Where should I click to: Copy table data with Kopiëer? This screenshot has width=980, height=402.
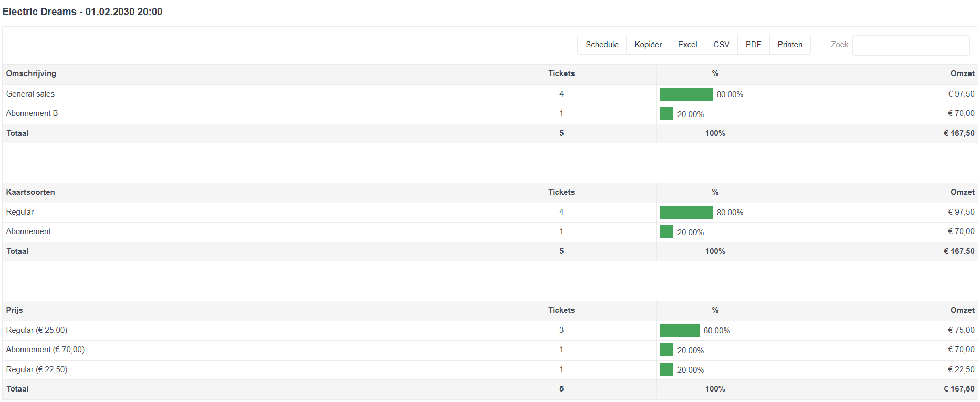648,45
